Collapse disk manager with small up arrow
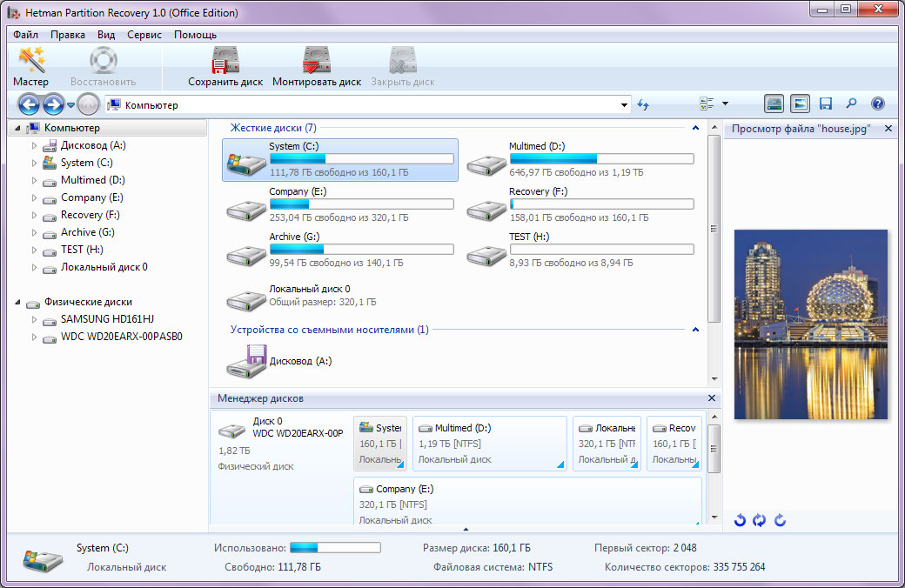Image resolution: width=905 pixels, height=588 pixels. coord(466,529)
